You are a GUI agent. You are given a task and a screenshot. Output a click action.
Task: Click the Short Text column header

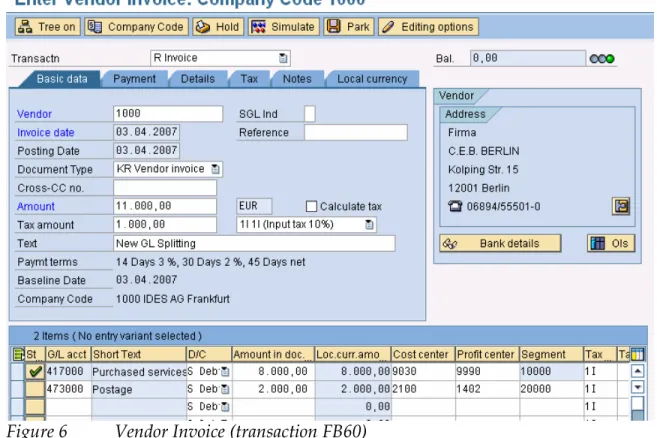[139, 355]
